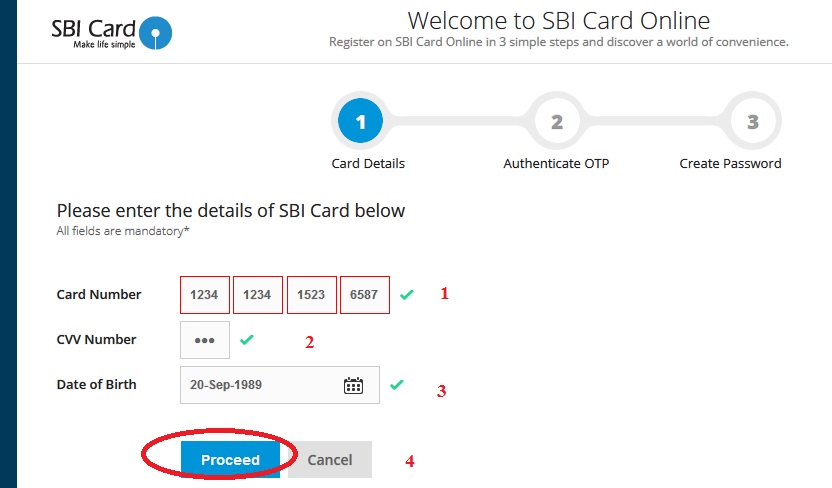Focus the CVV Number field
Screen dimensions: 832x488
click(205, 340)
